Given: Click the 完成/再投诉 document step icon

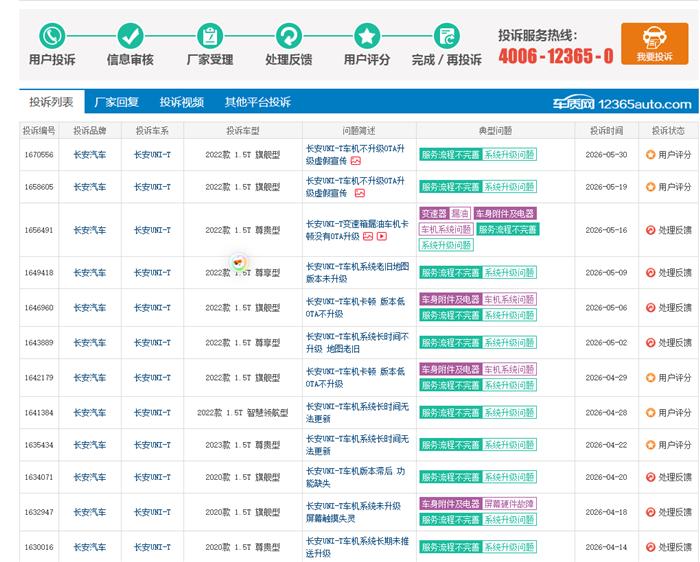Looking at the screenshot, I should click(x=446, y=36).
